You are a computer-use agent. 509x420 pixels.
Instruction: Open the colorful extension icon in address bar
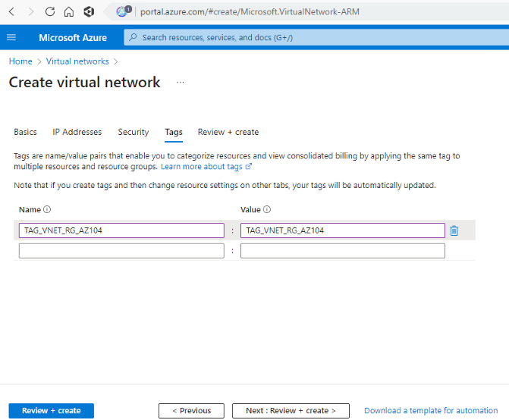124,11
